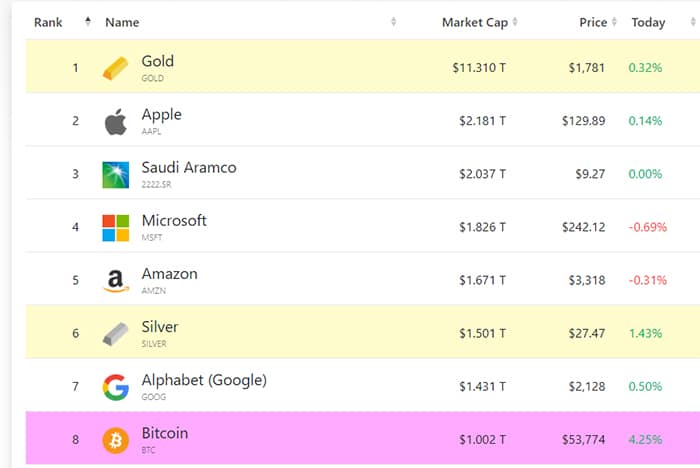The width and height of the screenshot is (700, 468).
Task: Sort by Today column arrows
Action: click(693, 21)
